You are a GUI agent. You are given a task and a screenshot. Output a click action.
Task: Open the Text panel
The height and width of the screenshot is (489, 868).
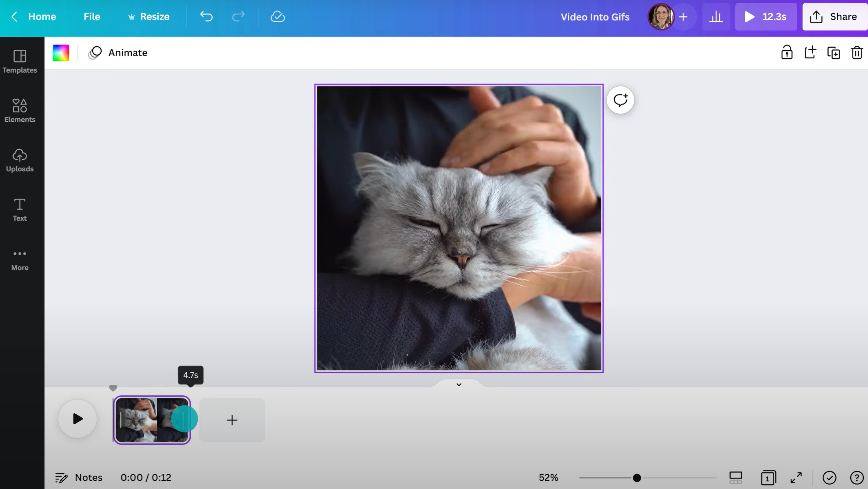pos(20,209)
